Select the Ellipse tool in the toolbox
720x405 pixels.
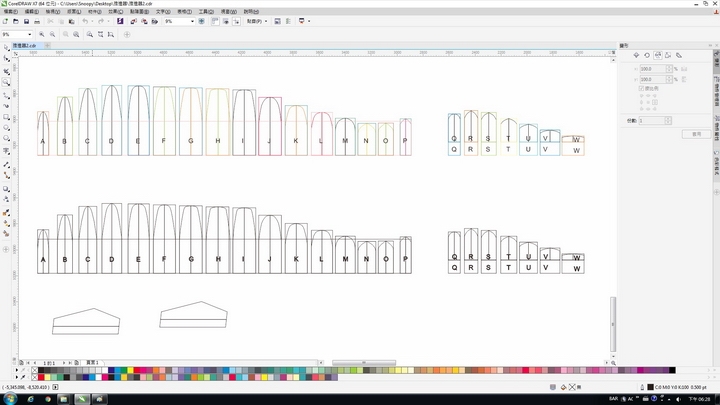point(6,128)
